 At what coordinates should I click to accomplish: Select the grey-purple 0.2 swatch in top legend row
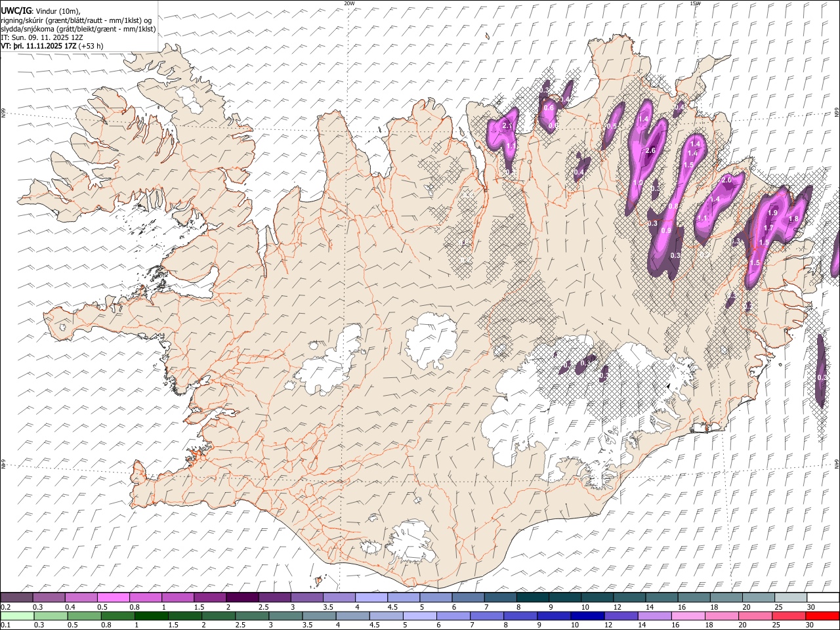(x=16, y=598)
